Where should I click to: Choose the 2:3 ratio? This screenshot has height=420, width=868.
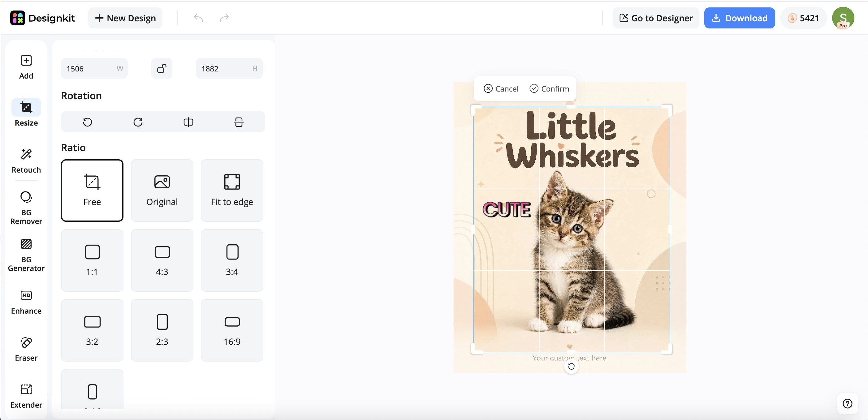click(x=162, y=330)
